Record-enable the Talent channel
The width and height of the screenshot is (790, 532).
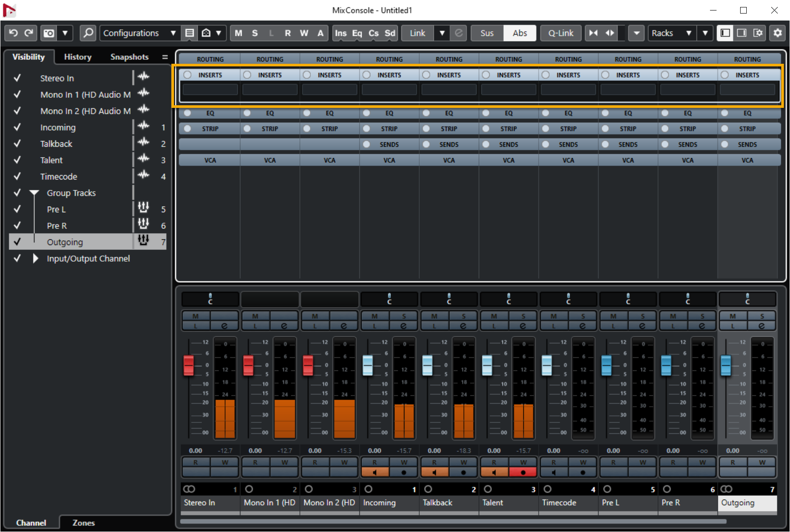coord(523,472)
